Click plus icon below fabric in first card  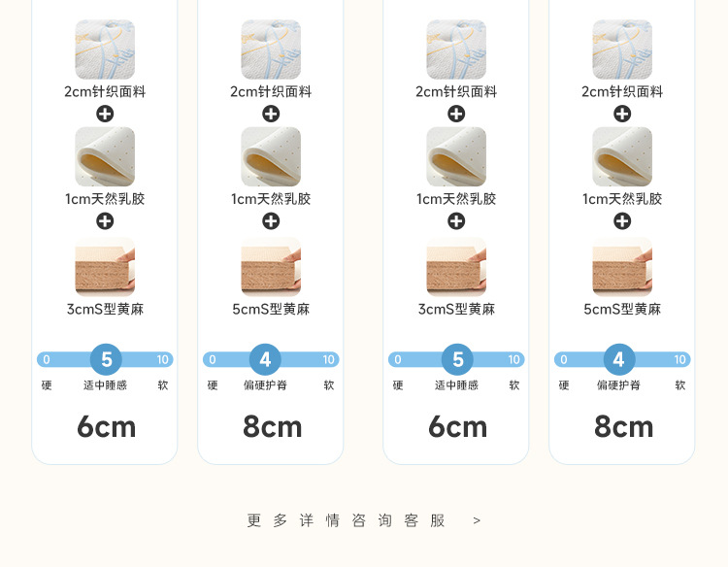tap(105, 114)
